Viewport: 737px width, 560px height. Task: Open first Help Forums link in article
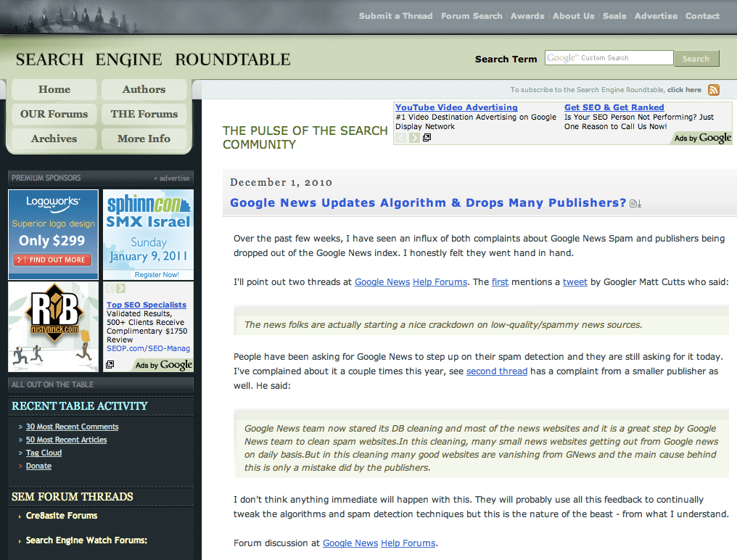[x=440, y=282]
